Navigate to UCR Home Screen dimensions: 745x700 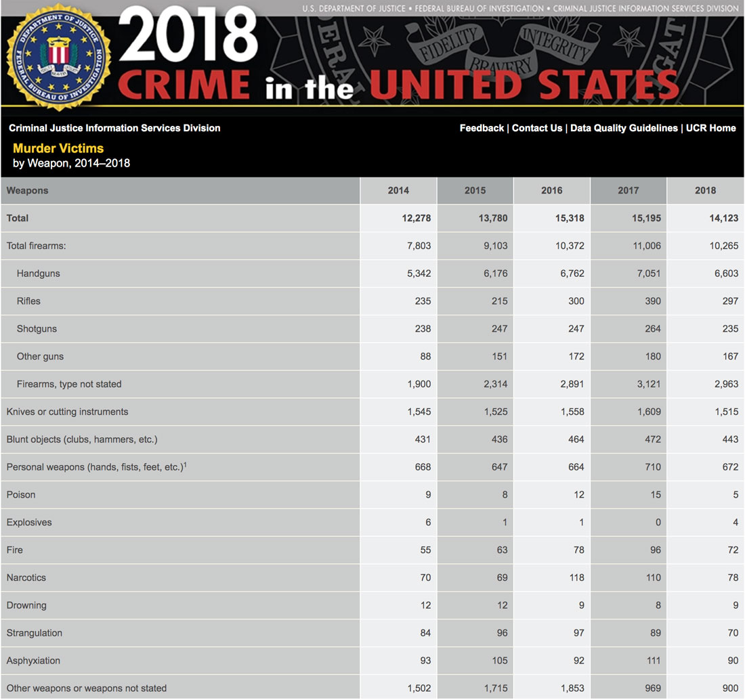click(x=710, y=128)
